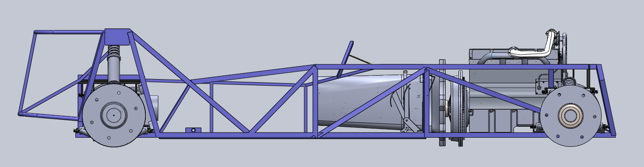Select the blue block atop the front shock
The width and height of the screenshot is (644, 167).
point(118,37)
